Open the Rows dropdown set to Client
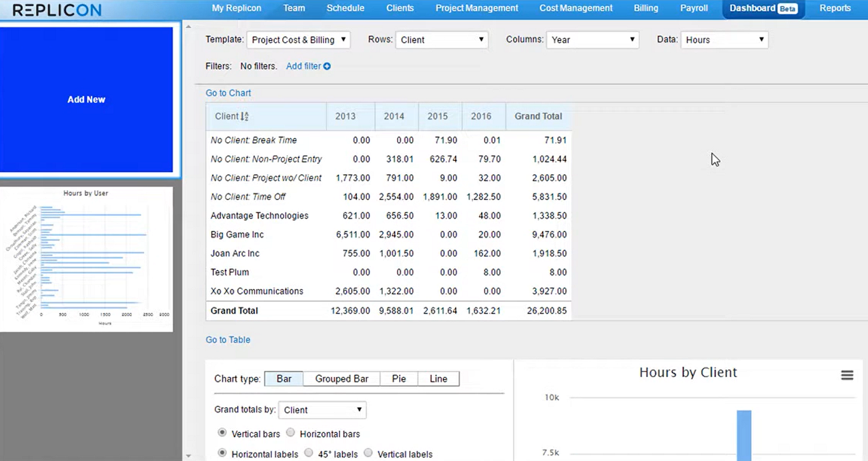This screenshot has width=868, height=461. 441,40
